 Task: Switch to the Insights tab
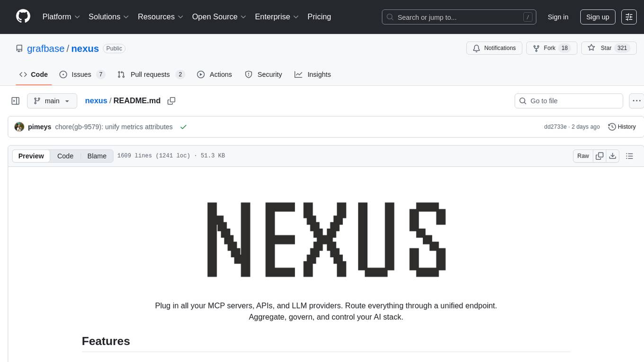(x=313, y=74)
